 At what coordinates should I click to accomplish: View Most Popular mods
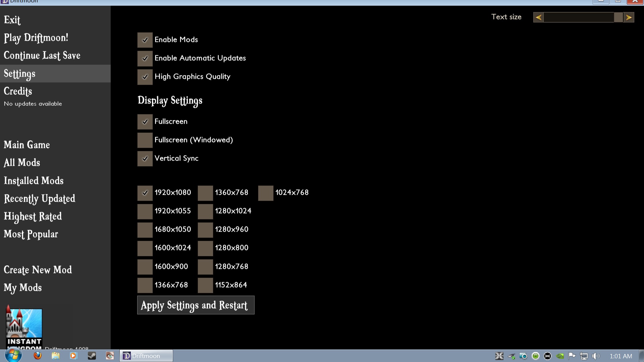tap(31, 234)
